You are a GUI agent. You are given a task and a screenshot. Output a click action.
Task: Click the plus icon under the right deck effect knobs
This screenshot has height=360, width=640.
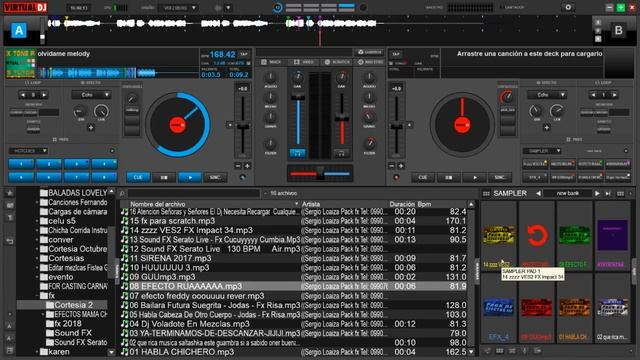547,128
